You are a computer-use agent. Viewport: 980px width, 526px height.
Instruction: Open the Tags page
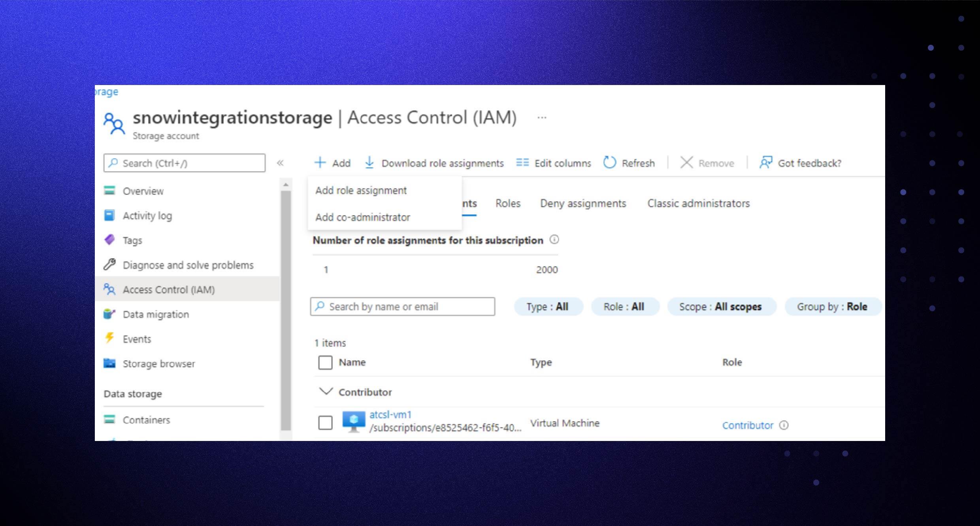[x=132, y=240]
